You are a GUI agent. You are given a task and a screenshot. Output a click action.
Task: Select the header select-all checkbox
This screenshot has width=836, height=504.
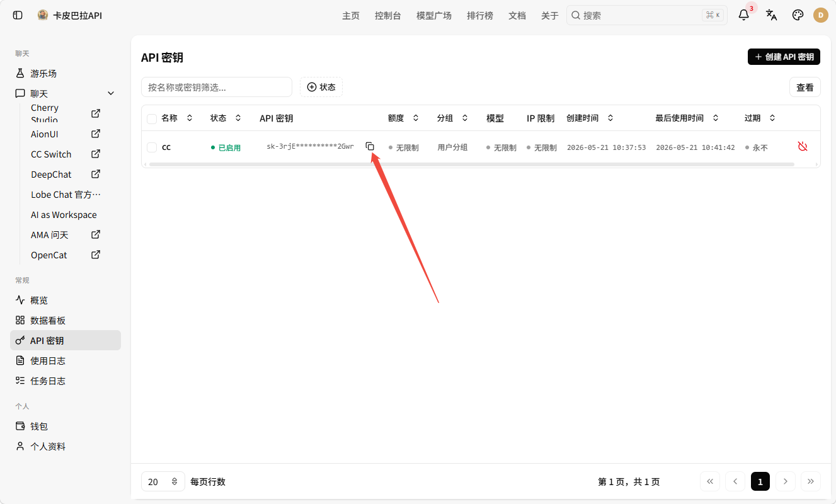click(x=152, y=118)
